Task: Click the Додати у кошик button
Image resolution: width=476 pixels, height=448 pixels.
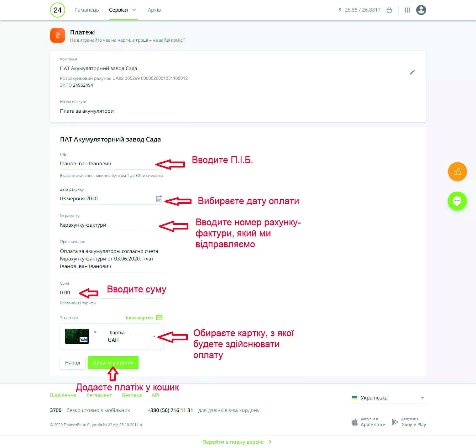Action: pyautogui.click(x=113, y=363)
